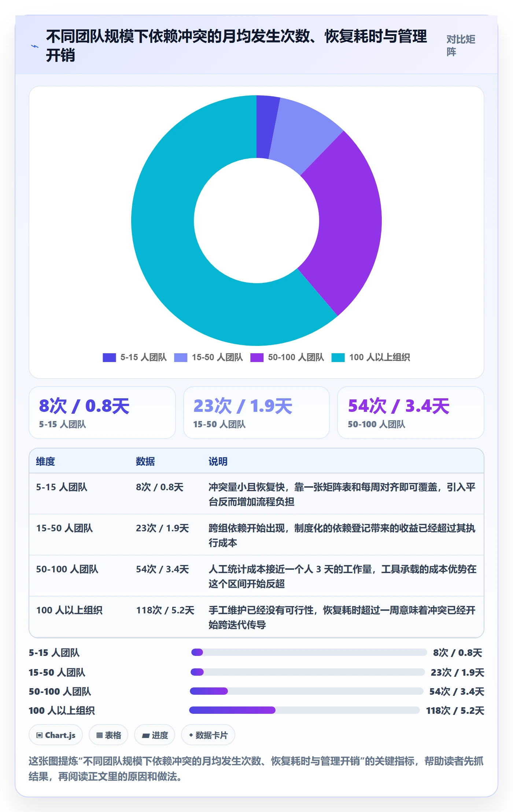Toggle the 5-15 人团队 legend swatch
Screen dimensions: 513x812
109,357
